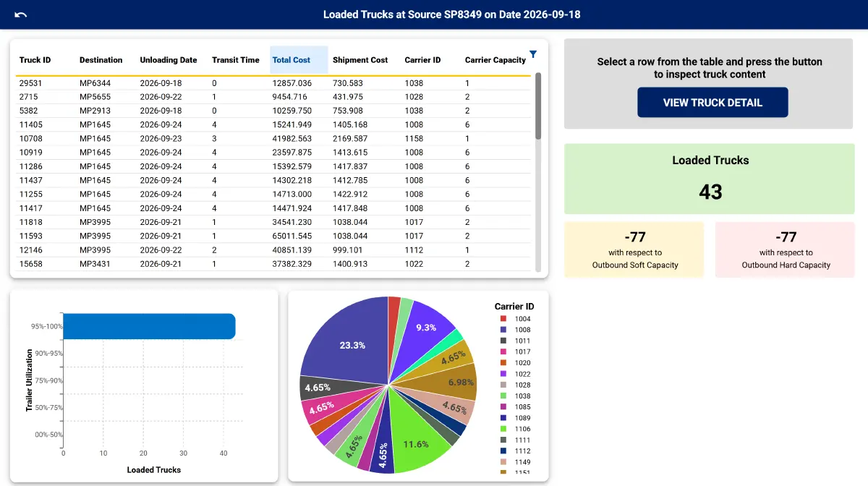Click the Outbound Hard Capacity card
Viewport: 868px width, 486px height.
click(x=786, y=250)
